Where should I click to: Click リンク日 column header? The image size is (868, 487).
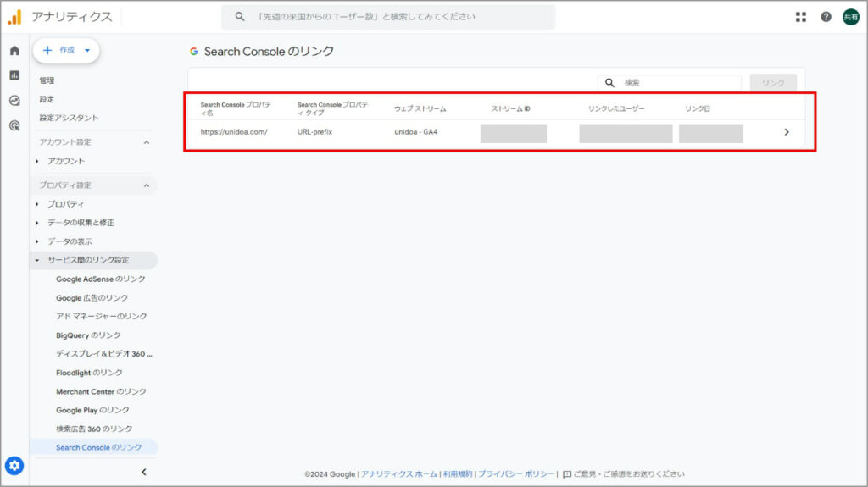coord(698,109)
